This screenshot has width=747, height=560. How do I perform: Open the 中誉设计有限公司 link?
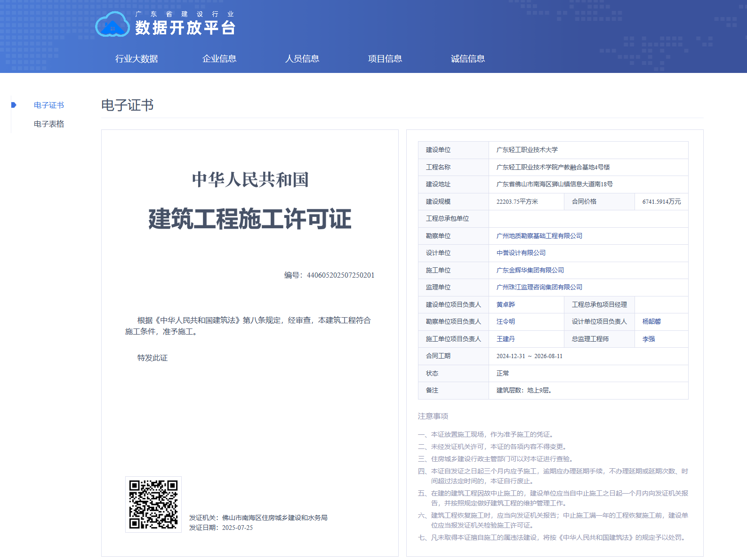click(521, 253)
